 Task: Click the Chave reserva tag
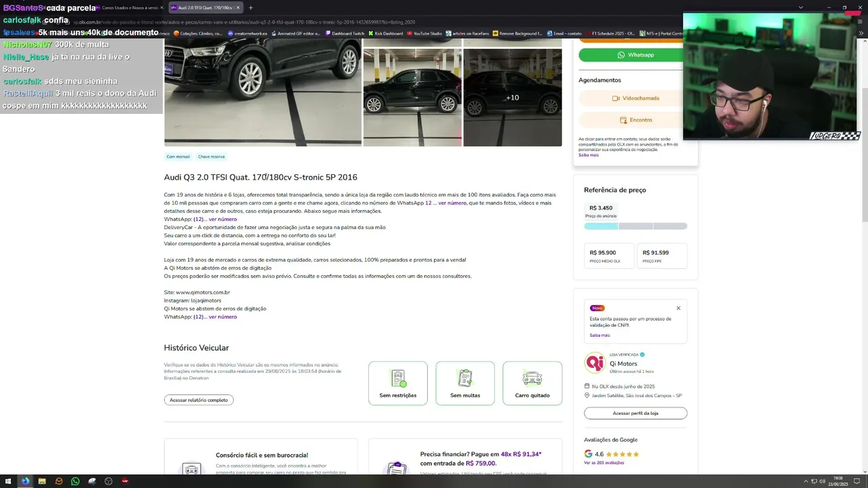(x=211, y=157)
